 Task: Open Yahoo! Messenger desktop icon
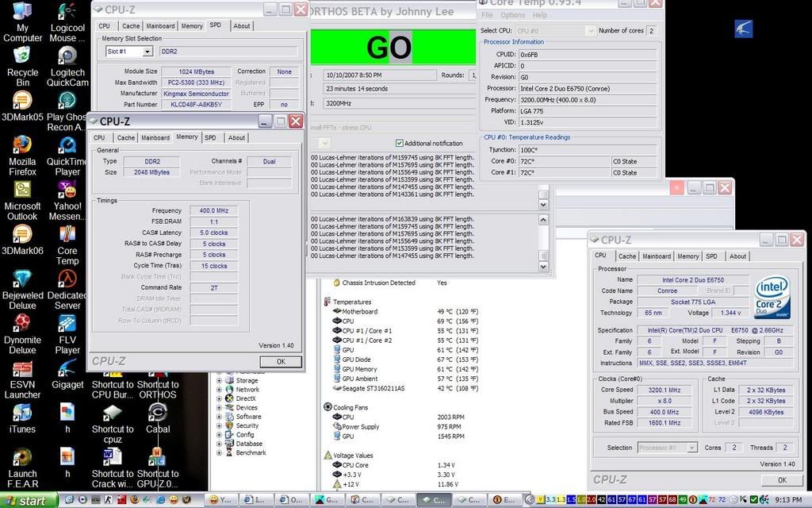click(x=67, y=200)
